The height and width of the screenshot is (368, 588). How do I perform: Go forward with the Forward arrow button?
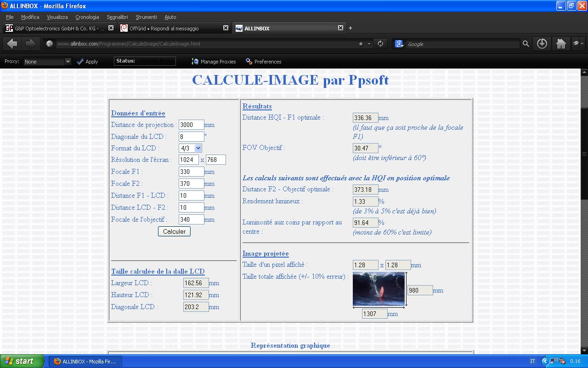pos(30,44)
